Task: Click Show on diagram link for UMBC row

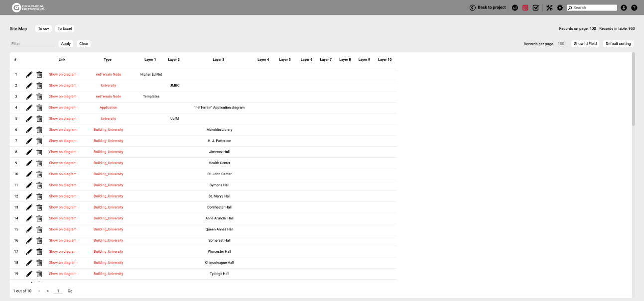Action: click(63, 86)
